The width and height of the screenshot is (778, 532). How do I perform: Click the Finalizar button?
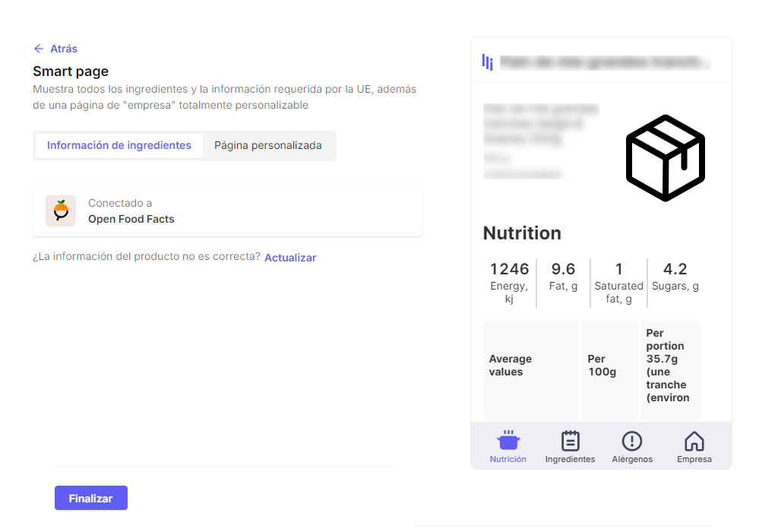[91, 498]
